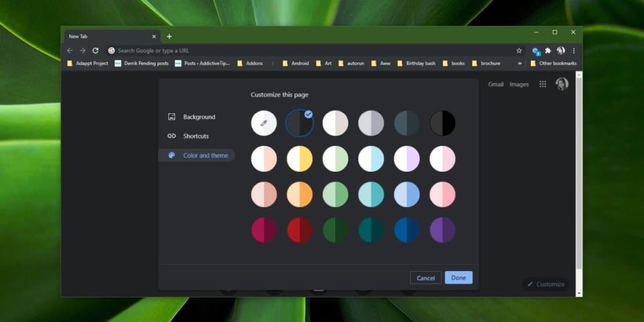Select the light gray swatch
644x322 pixels.
tap(371, 123)
